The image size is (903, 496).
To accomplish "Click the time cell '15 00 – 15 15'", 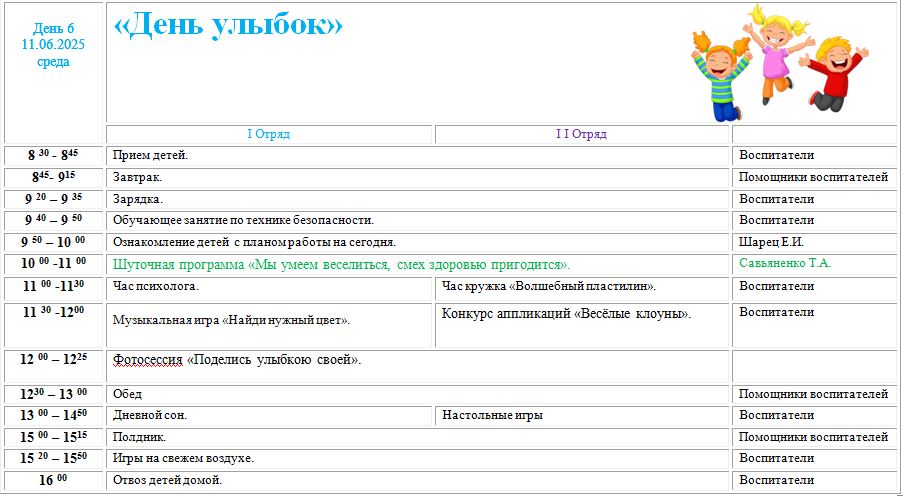I will 54,438.
